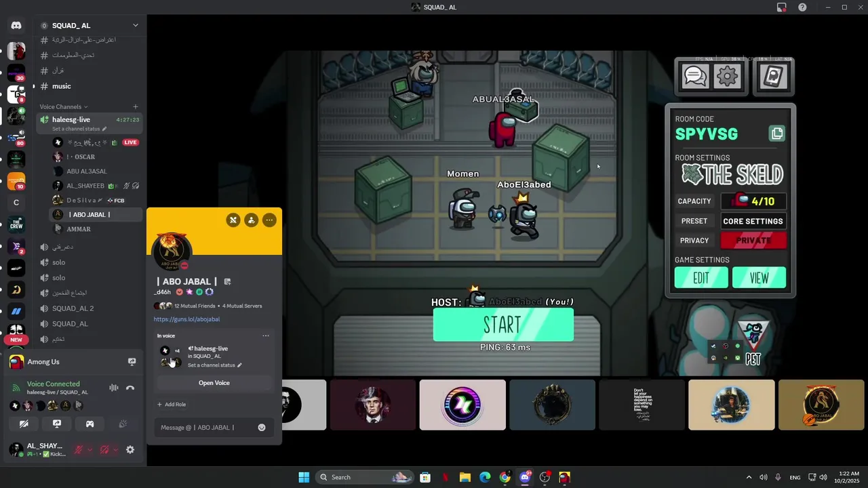The width and height of the screenshot is (868, 488).
Task: Open the Among Us friends list phone icon
Action: point(774,77)
